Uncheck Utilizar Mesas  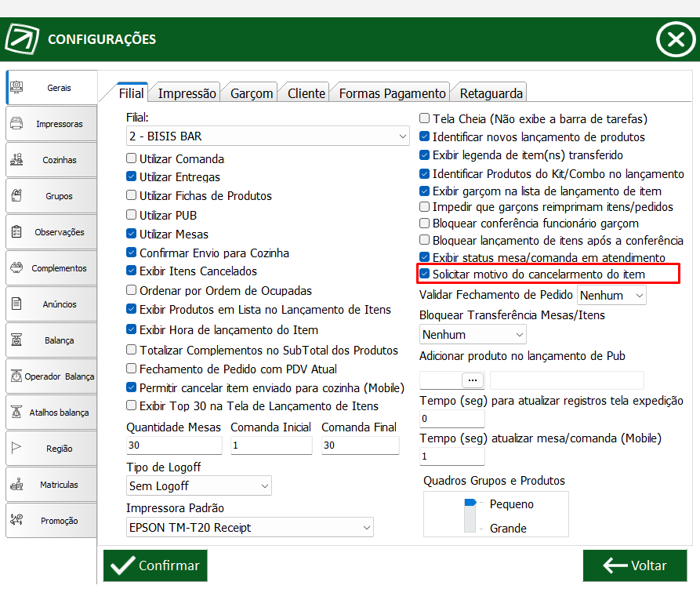pyautogui.click(x=131, y=234)
